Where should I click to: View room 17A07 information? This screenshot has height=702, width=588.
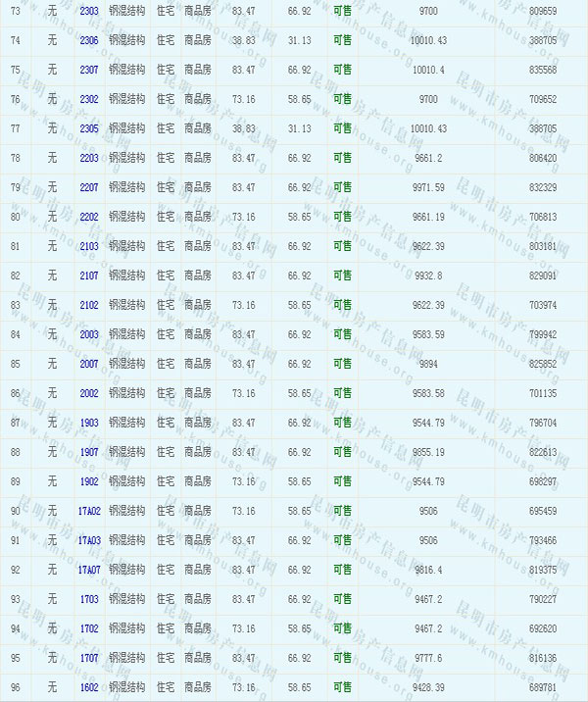pyautogui.click(x=89, y=570)
